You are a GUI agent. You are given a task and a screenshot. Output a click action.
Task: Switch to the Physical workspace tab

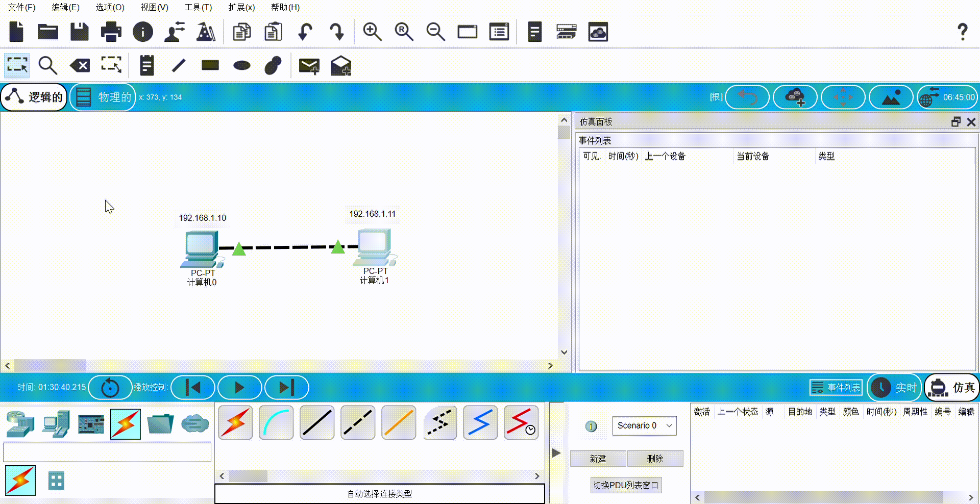(103, 97)
